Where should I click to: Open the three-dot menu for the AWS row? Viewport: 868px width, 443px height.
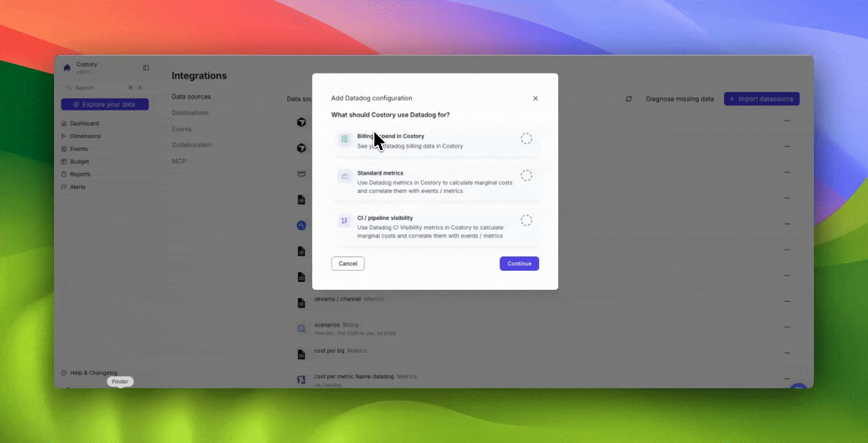tap(787, 172)
